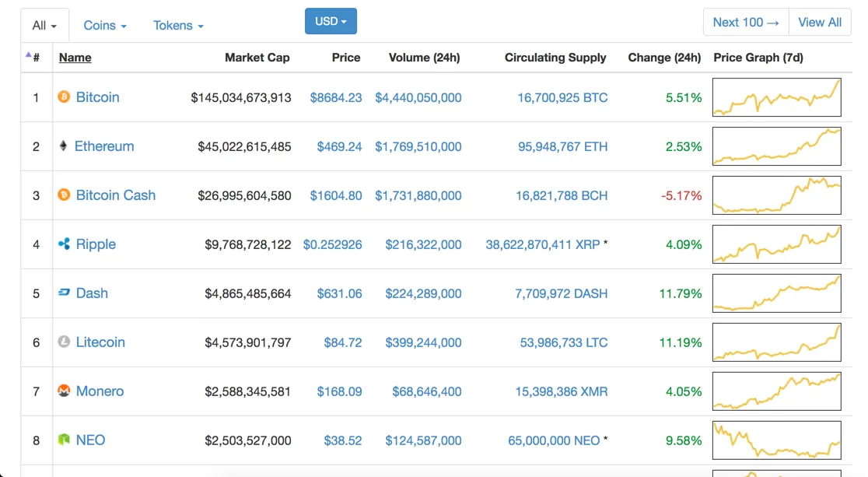Open the Bitcoin coin page link
The width and height of the screenshot is (868, 477).
97,97
